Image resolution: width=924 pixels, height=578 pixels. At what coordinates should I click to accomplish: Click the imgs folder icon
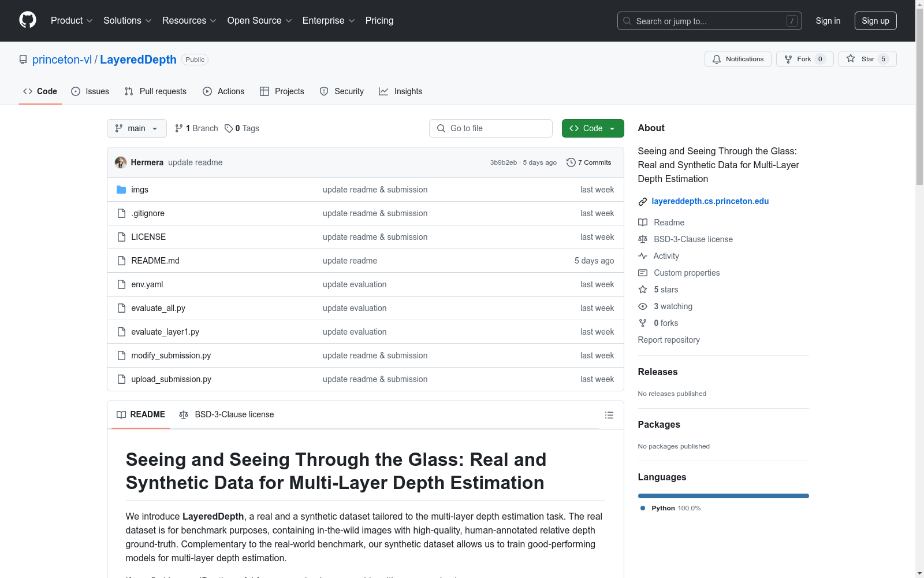pyautogui.click(x=121, y=190)
